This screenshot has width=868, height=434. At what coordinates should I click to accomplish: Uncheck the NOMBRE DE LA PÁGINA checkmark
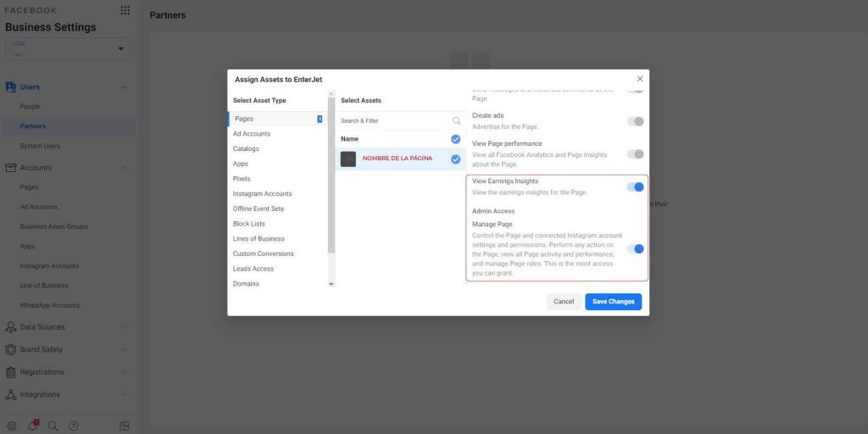coord(455,159)
